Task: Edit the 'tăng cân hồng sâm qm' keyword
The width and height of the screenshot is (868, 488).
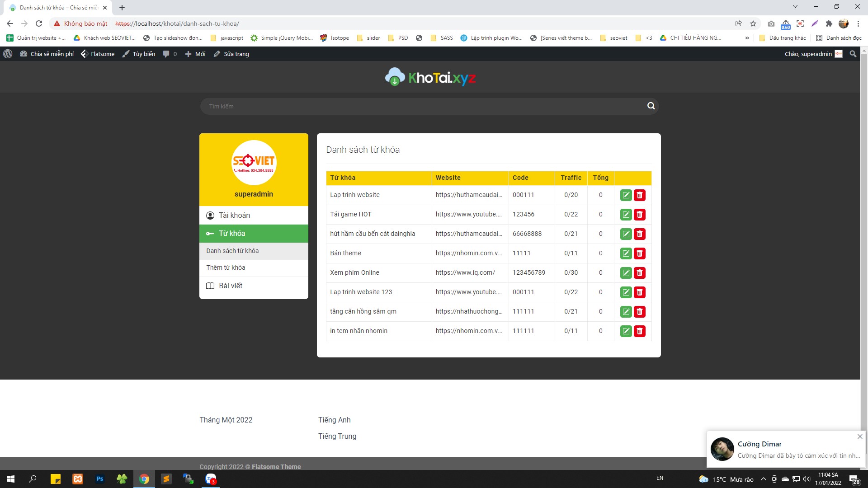Action: [x=626, y=312]
